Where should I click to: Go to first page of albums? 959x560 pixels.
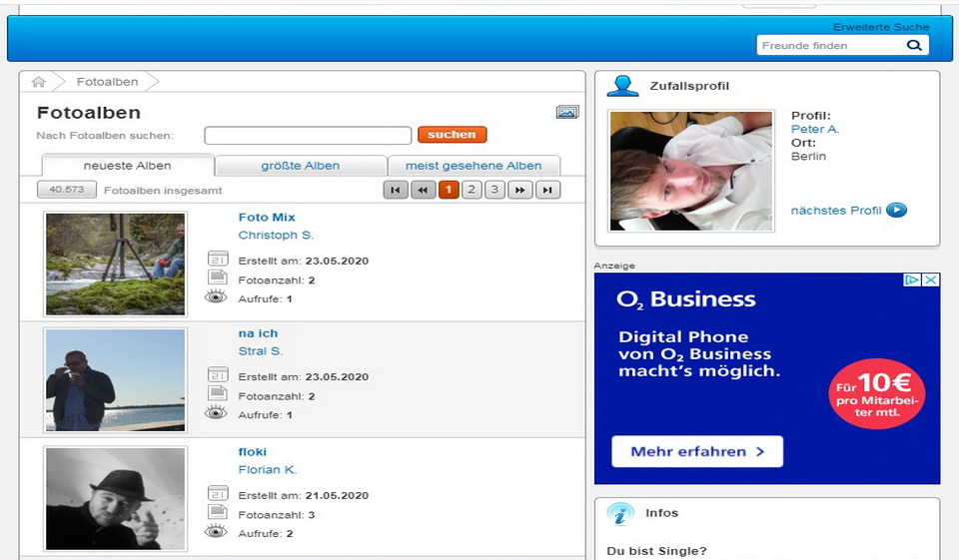point(396,190)
